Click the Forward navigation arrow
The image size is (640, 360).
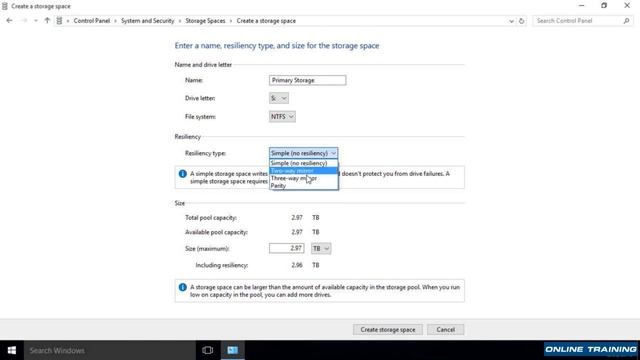point(24,21)
